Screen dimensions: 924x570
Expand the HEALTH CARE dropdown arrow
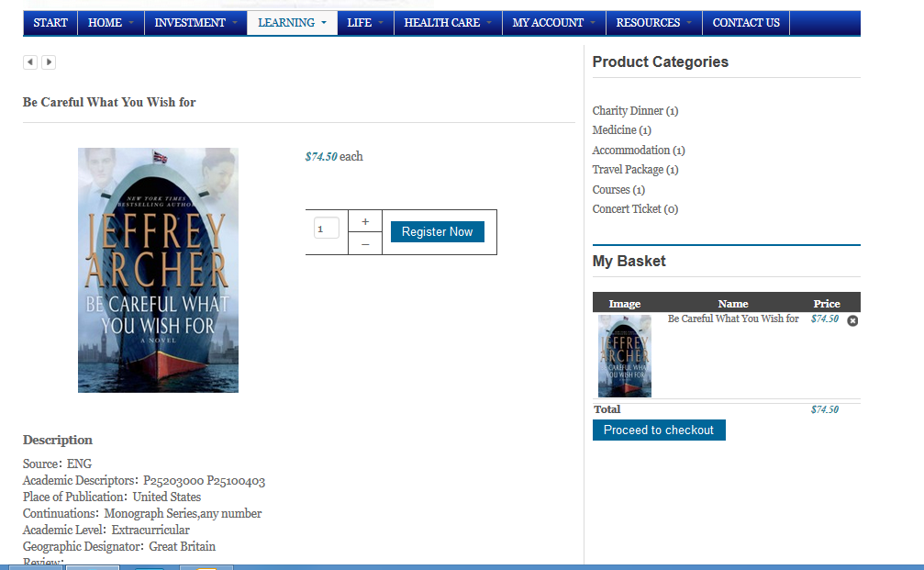(489, 23)
